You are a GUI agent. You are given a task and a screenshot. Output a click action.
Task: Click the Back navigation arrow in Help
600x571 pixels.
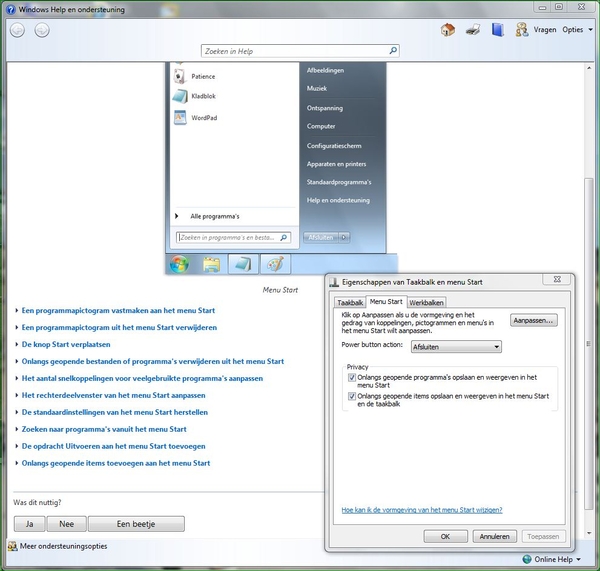17,30
